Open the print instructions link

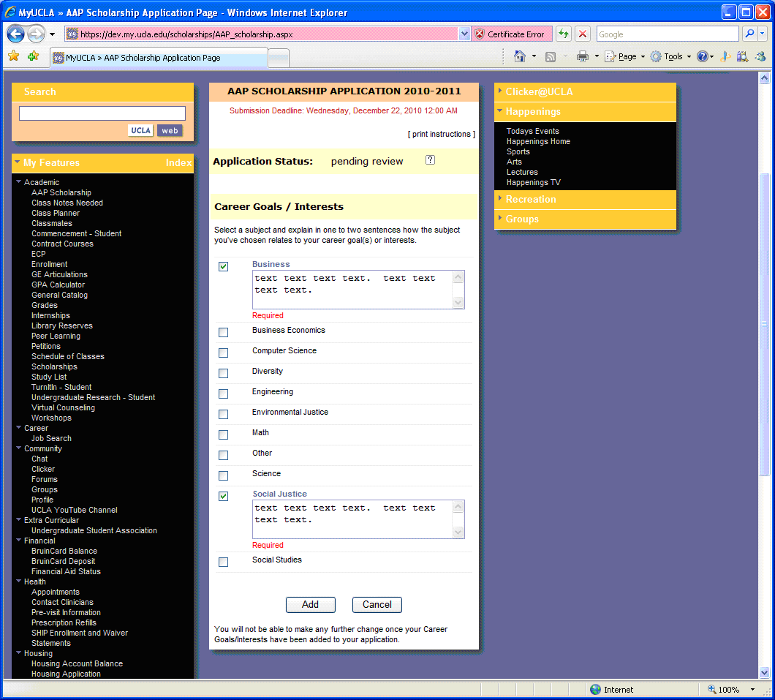click(x=441, y=134)
